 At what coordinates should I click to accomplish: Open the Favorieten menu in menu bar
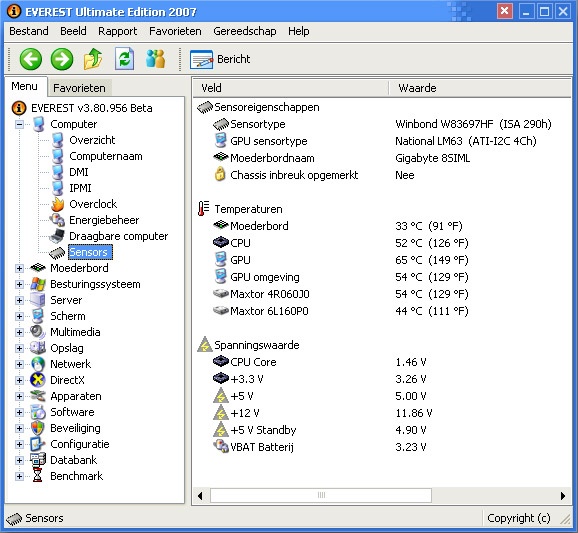175,31
